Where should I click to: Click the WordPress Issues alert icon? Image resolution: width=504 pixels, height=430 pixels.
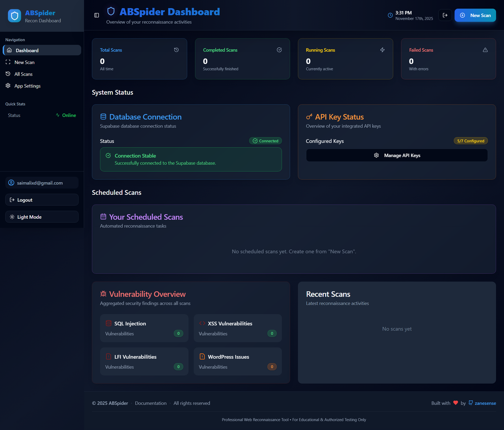(x=202, y=357)
